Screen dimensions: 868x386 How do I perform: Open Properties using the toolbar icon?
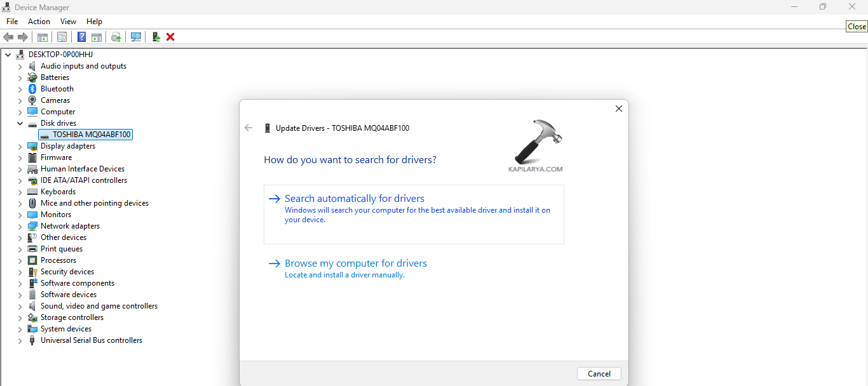(x=62, y=36)
